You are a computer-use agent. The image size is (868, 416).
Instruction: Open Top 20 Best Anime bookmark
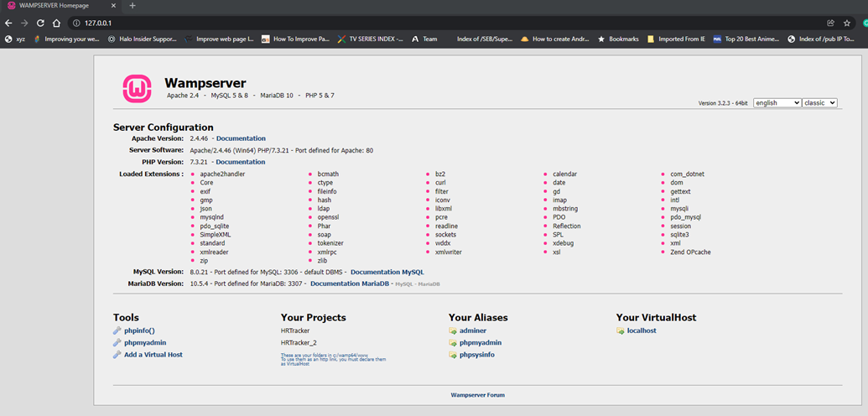pyautogui.click(x=746, y=39)
